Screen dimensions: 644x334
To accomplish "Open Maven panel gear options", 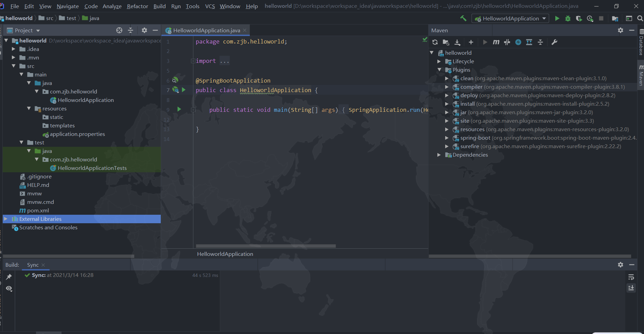I will tap(621, 30).
